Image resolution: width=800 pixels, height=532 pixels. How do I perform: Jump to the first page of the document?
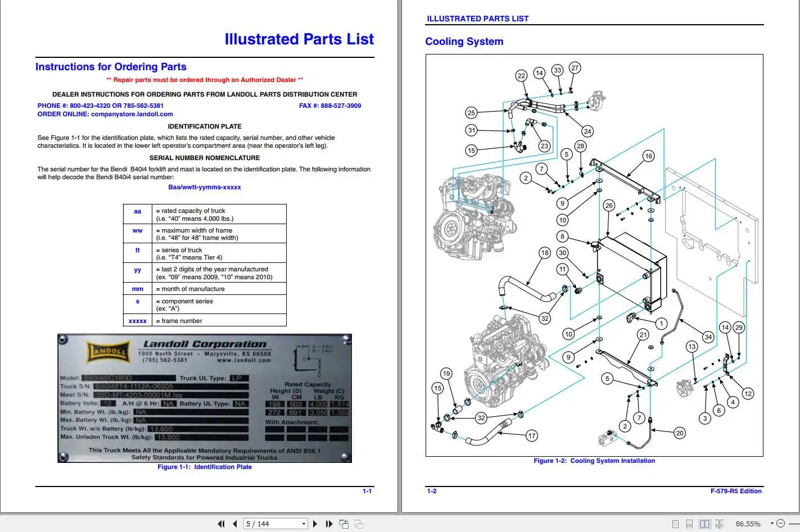click(x=221, y=523)
